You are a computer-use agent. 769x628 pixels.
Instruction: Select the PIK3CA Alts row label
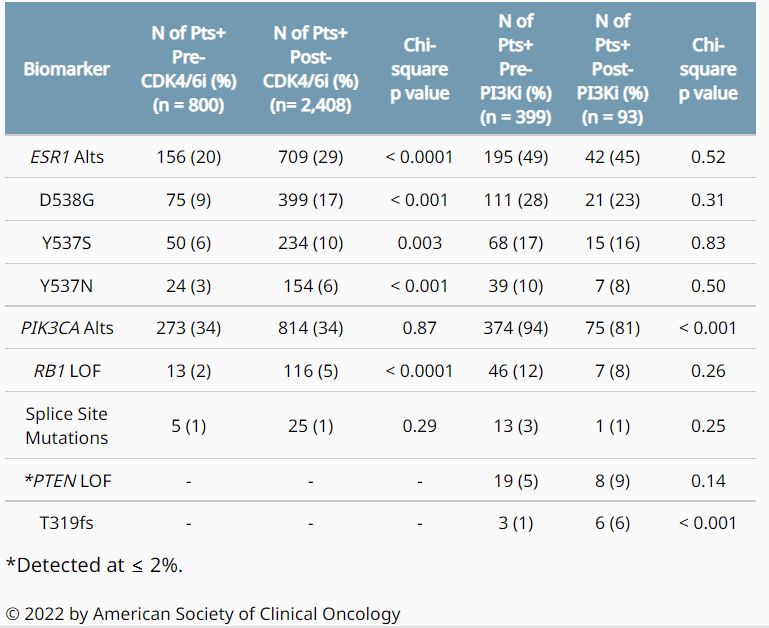pos(67,328)
